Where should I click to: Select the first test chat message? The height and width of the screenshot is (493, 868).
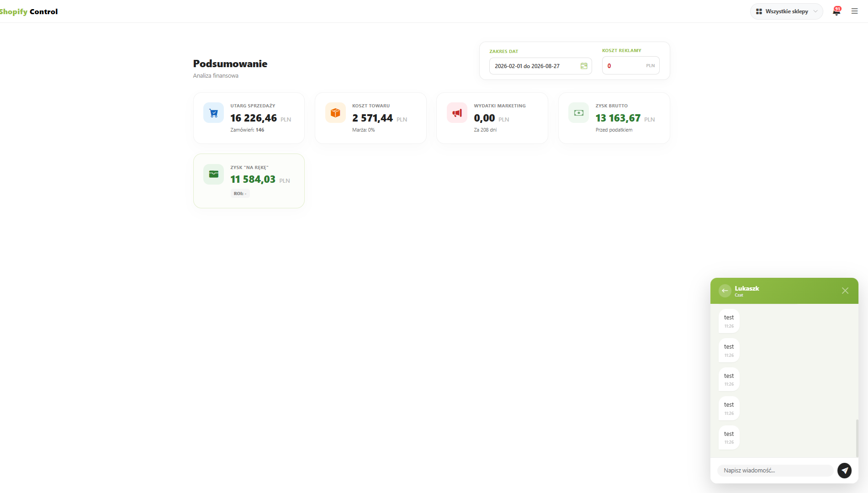[729, 321]
